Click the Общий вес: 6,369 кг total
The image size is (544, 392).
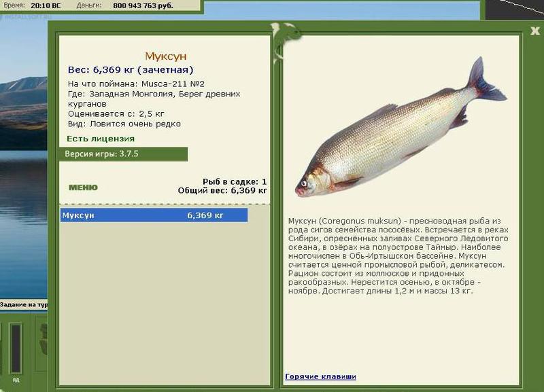222,190
